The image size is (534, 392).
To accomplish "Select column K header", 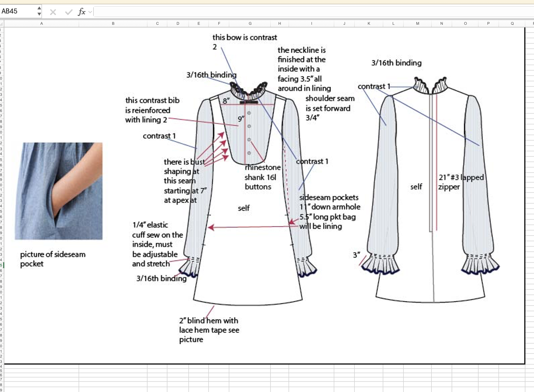I will click(x=369, y=24).
